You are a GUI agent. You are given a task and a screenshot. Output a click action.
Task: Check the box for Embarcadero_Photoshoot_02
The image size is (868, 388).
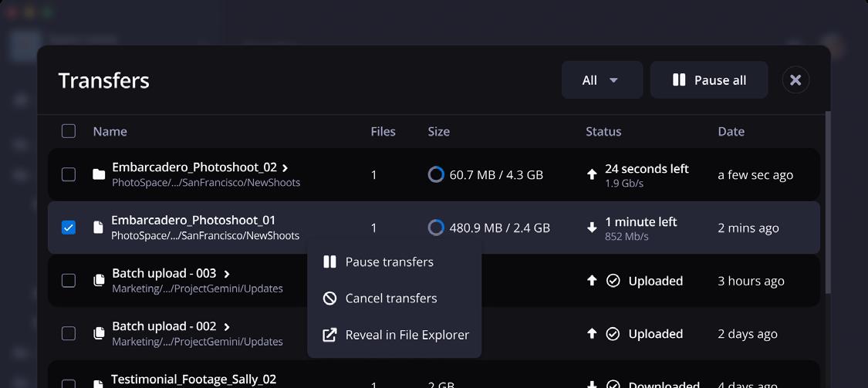point(69,175)
